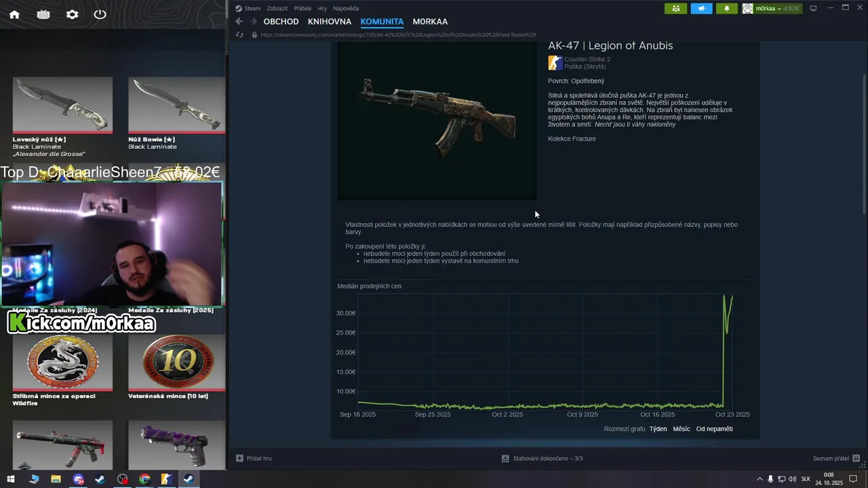Click the SLK keyboard language indicator
Screen dimensions: 868x488
click(806, 479)
